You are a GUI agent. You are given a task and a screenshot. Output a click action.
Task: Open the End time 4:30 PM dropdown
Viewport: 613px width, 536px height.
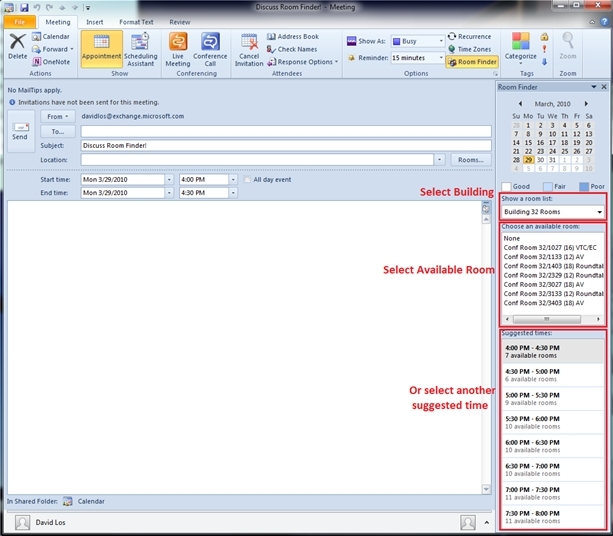pos(233,193)
